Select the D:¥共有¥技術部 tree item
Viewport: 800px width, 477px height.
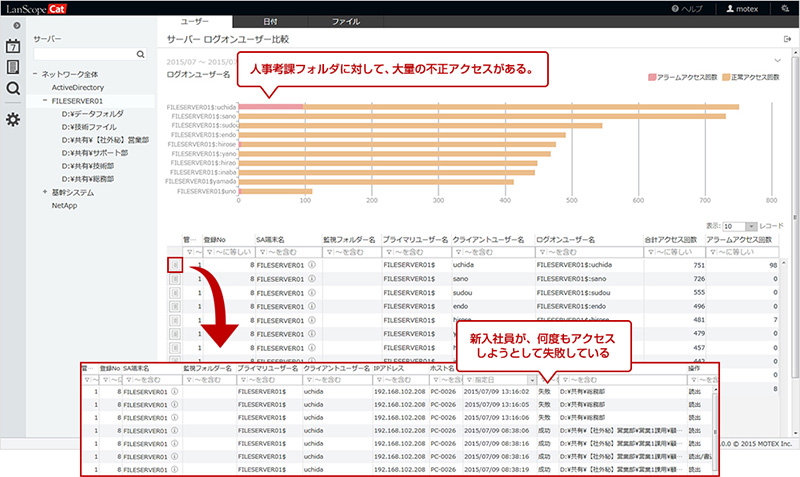tap(88, 166)
